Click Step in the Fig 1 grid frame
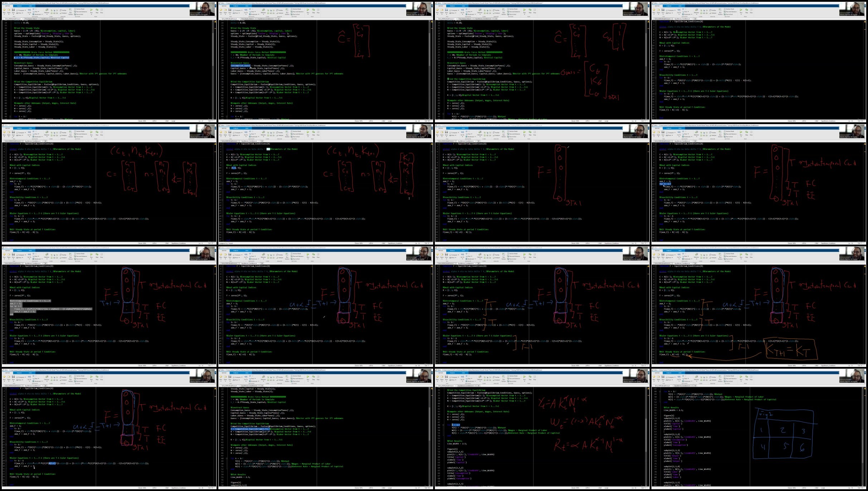The height and width of the screenshot is (491, 868). point(747,378)
